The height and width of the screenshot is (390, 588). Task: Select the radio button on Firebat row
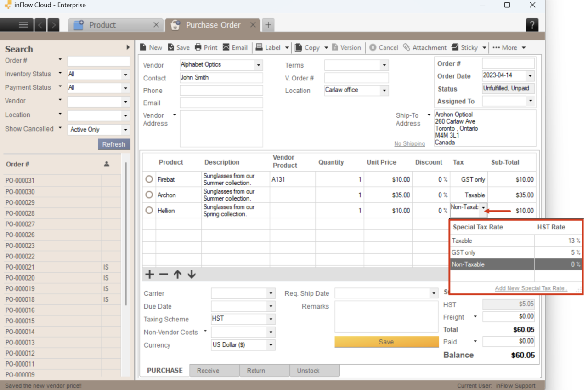tap(149, 179)
